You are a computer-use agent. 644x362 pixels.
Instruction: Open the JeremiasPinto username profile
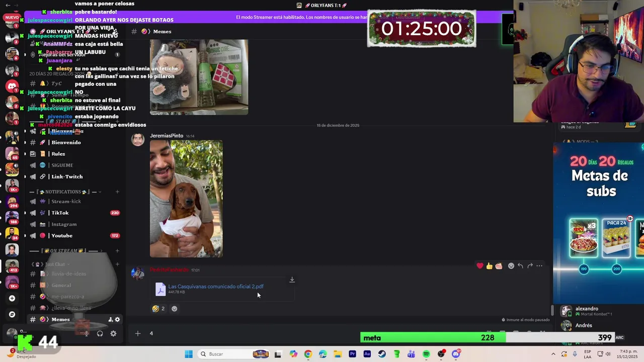pyautogui.click(x=167, y=136)
